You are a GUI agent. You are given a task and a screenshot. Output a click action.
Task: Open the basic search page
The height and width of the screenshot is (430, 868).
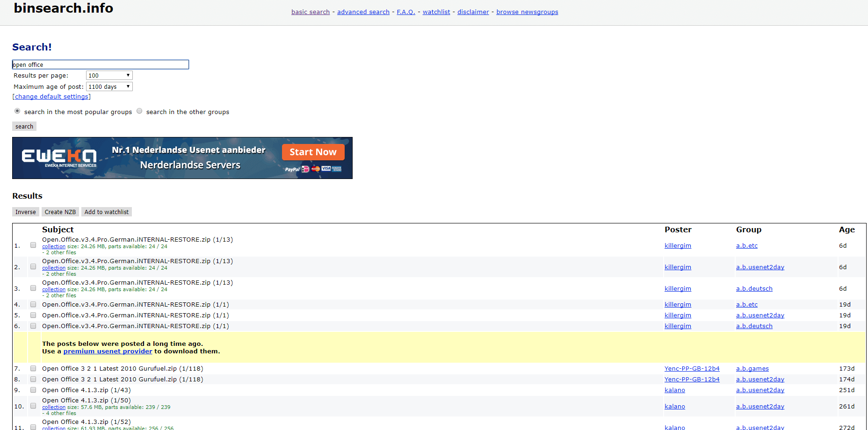(310, 12)
